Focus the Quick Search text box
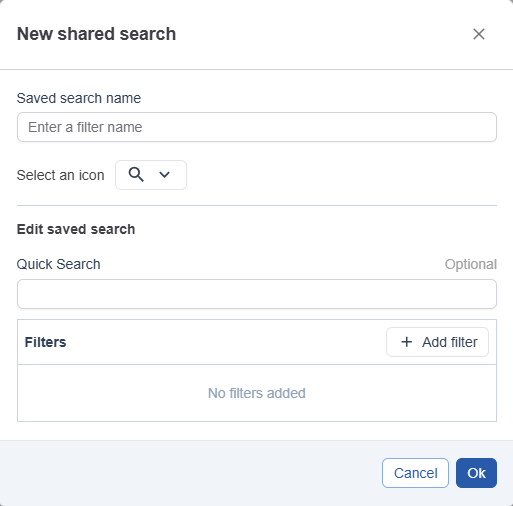 tap(257, 294)
